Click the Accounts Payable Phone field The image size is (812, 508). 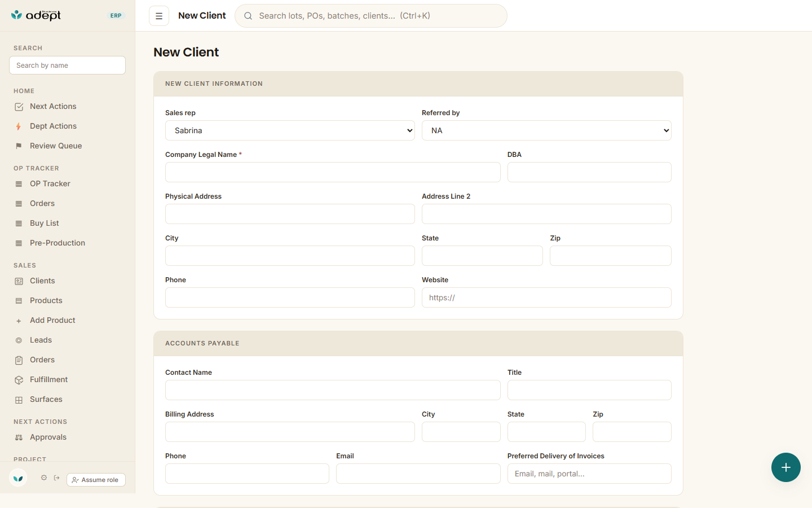point(247,474)
